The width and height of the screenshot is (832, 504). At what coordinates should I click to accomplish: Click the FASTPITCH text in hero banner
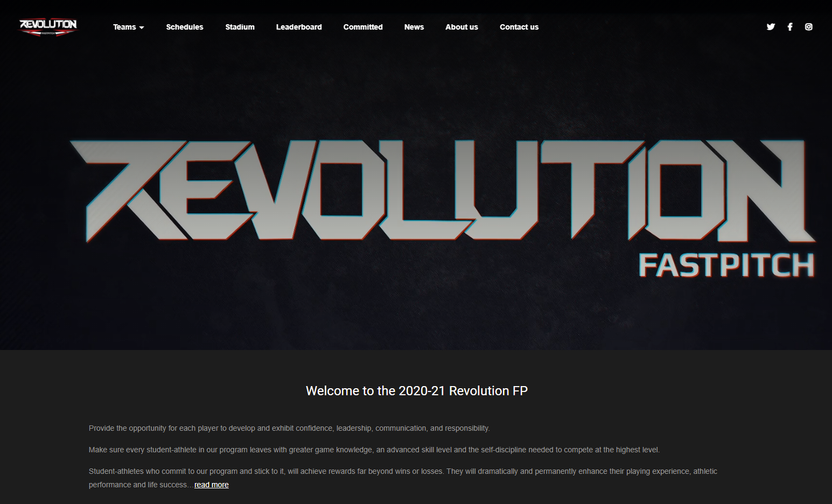point(726,265)
